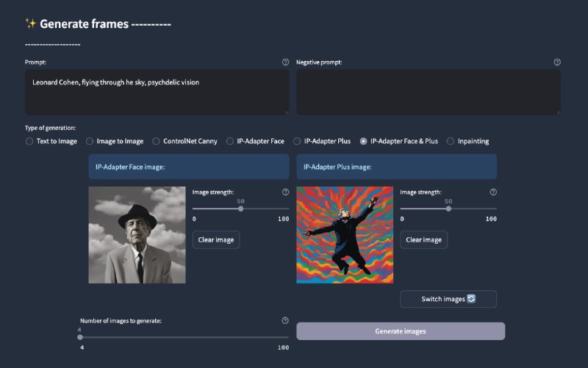This screenshot has width=588, height=368.
Task: Click the help icon beside Prompt
Action: [285, 62]
